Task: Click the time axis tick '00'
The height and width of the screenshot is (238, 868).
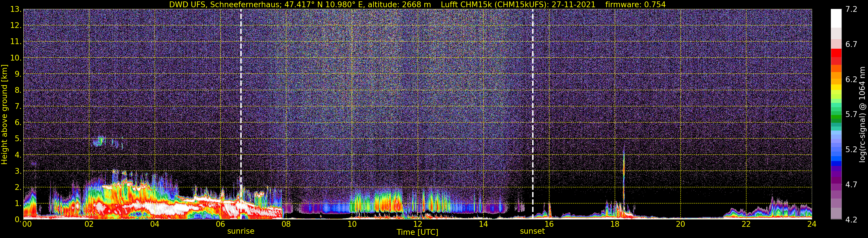Action: 27,224
